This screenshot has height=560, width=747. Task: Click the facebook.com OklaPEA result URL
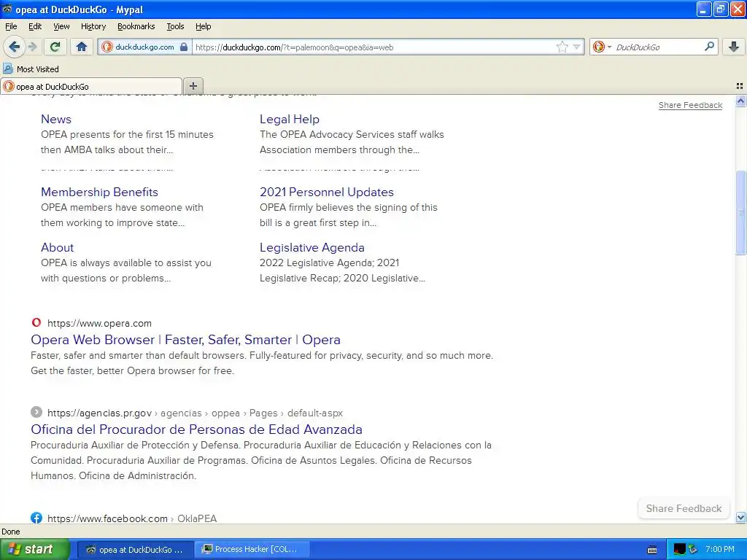tap(132, 518)
